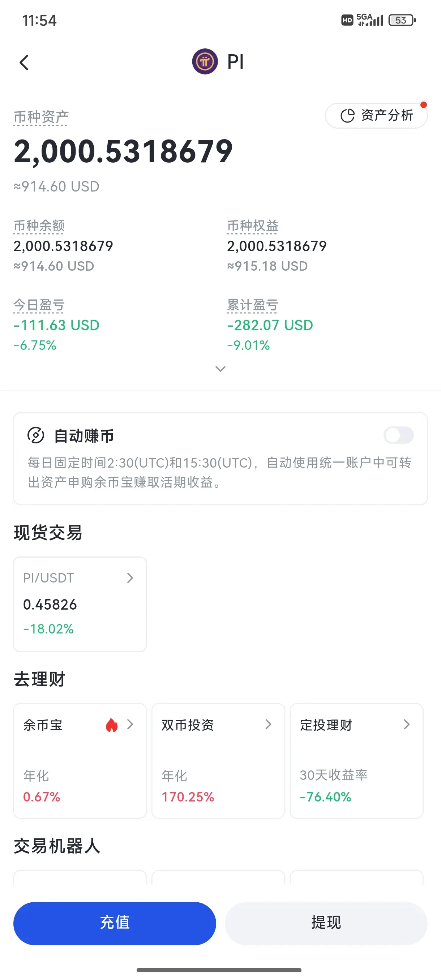
Task: Open 定投理财 arrow chevron
Action: pos(406,725)
